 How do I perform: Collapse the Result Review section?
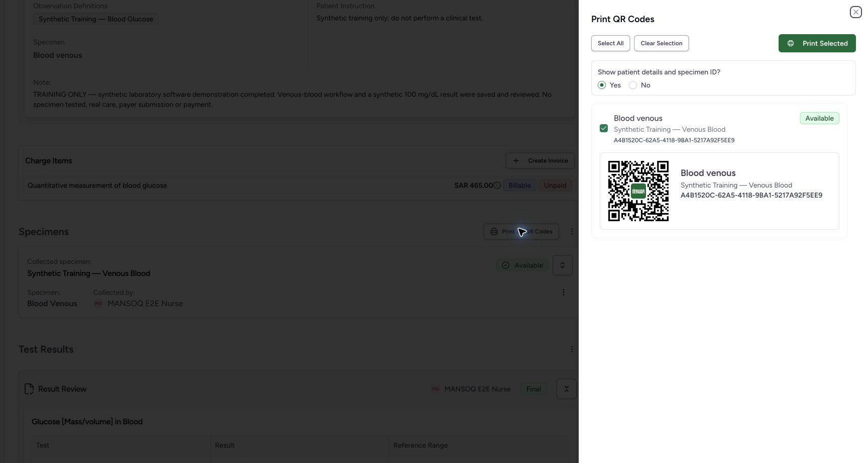pyautogui.click(x=566, y=389)
